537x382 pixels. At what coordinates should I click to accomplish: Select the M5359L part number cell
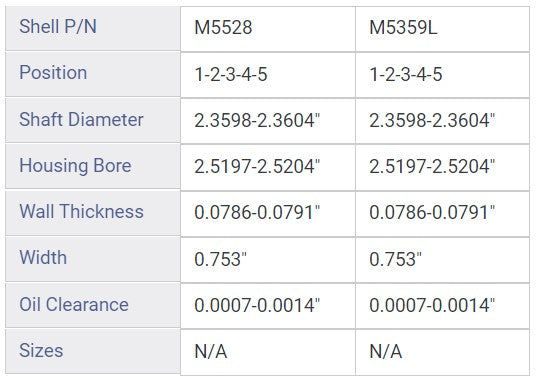[442, 29]
